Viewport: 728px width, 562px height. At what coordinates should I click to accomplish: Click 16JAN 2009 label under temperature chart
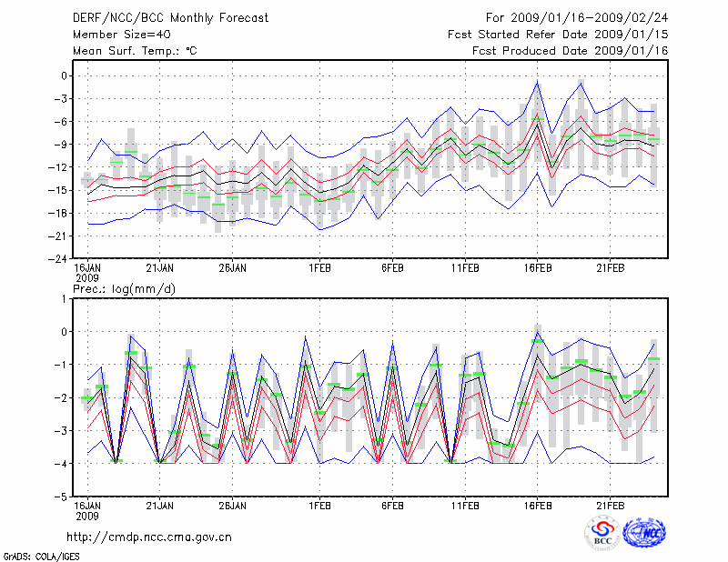click(x=87, y=271)
